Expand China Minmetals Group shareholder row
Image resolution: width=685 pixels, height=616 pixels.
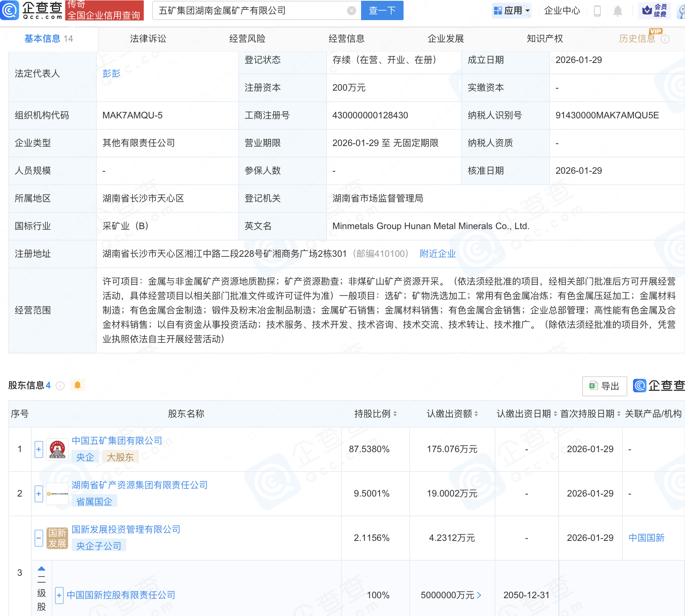pyautogui.click(x=39, y=449)
